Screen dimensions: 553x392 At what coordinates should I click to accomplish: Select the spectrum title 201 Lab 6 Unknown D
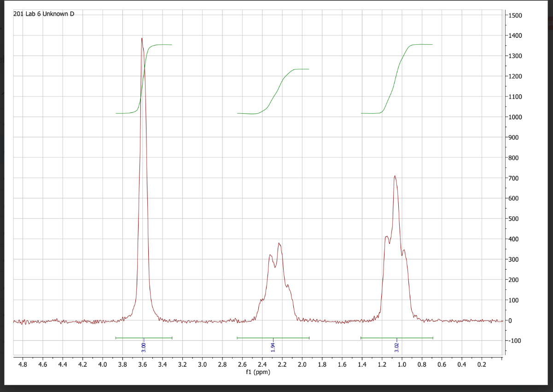44,14
